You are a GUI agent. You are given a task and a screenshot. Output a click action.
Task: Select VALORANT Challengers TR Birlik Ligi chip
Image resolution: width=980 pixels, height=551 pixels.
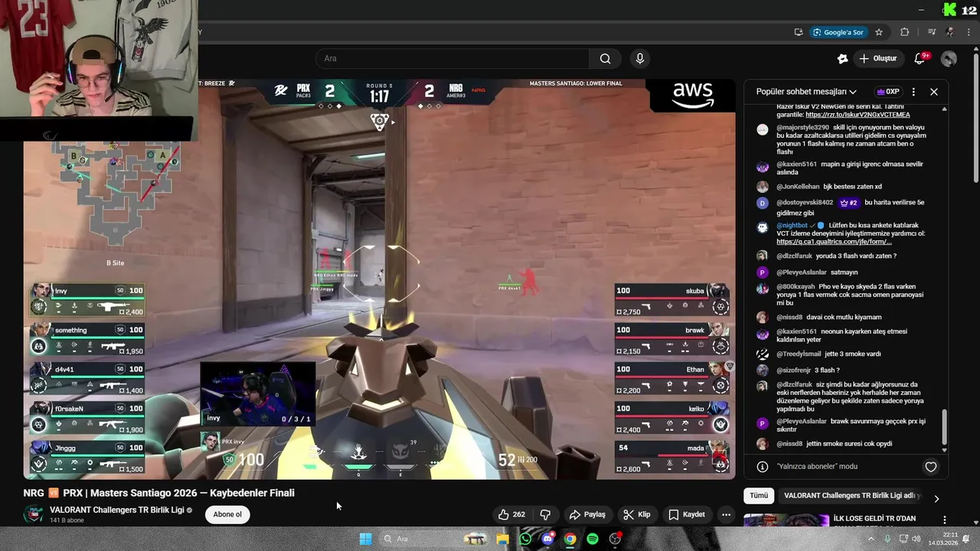coord(851,496)
